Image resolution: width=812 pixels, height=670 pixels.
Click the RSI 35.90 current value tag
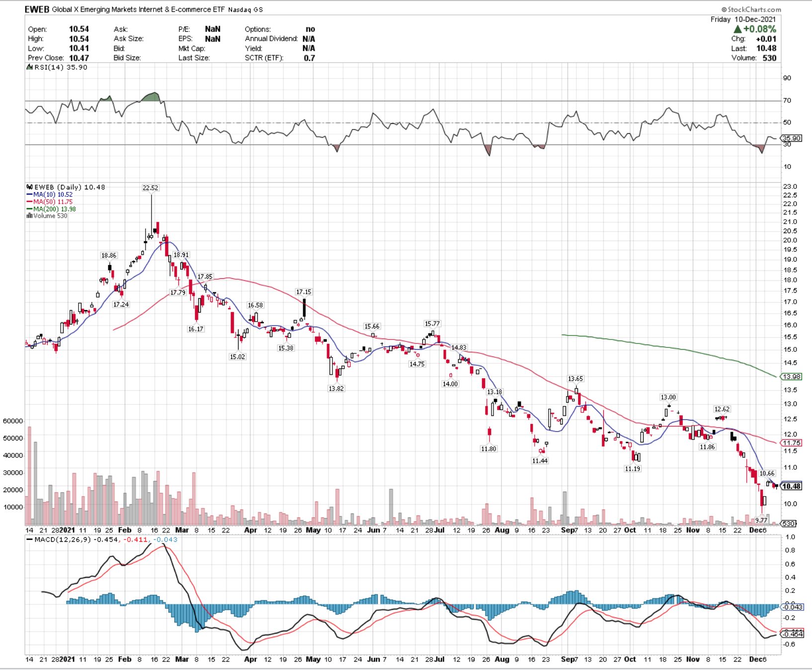click(792, 138)
